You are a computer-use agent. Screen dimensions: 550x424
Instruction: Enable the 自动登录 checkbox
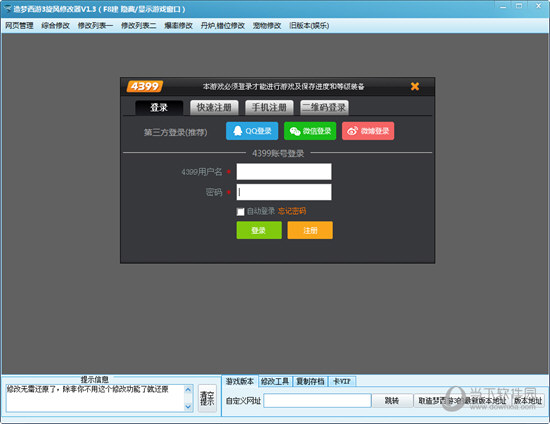coord(241,211)
